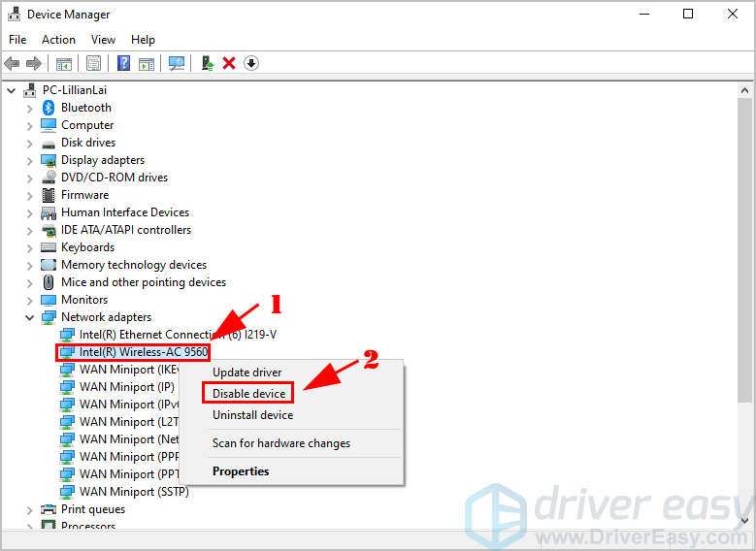Click the Keyboards category icon
This screenshot has height=551, width=756.
coord(49,247)
